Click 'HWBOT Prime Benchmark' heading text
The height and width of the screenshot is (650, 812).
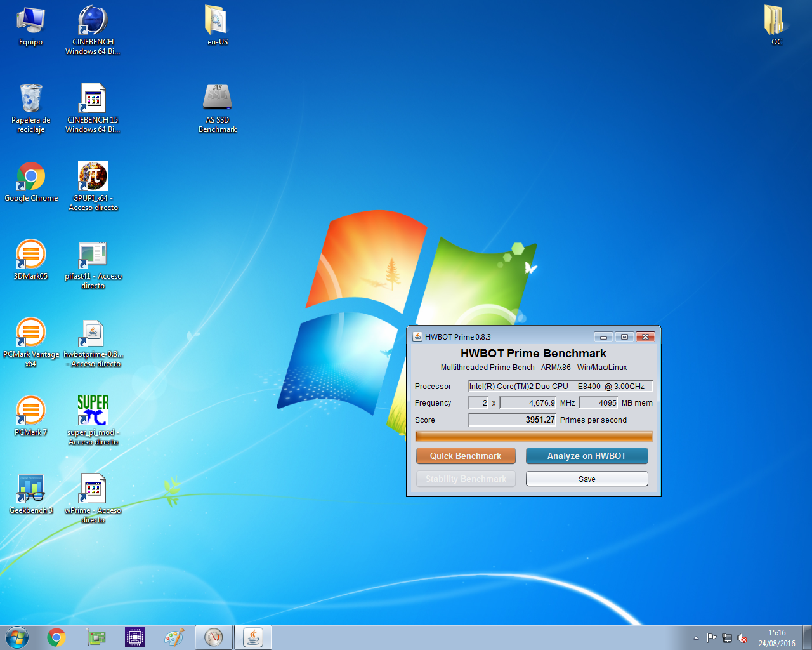[x=534, y=354]
